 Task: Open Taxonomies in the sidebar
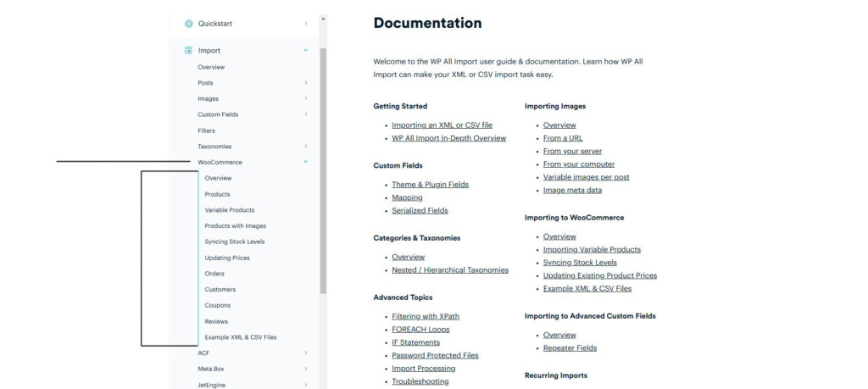pyautogui.click(x=214, y=147)
